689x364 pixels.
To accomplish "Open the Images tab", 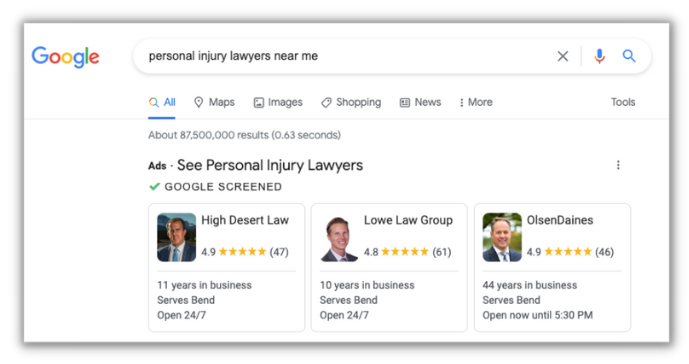I will pyautogui.click(x=278, y=102).
